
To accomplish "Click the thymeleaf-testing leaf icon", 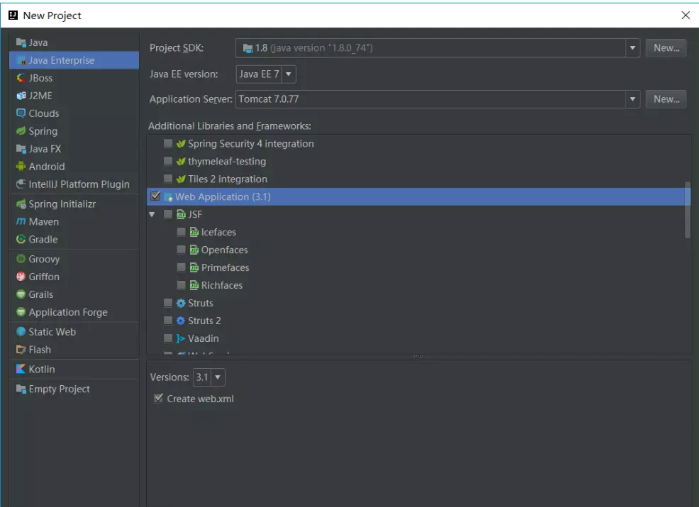I will coord(181,161).
